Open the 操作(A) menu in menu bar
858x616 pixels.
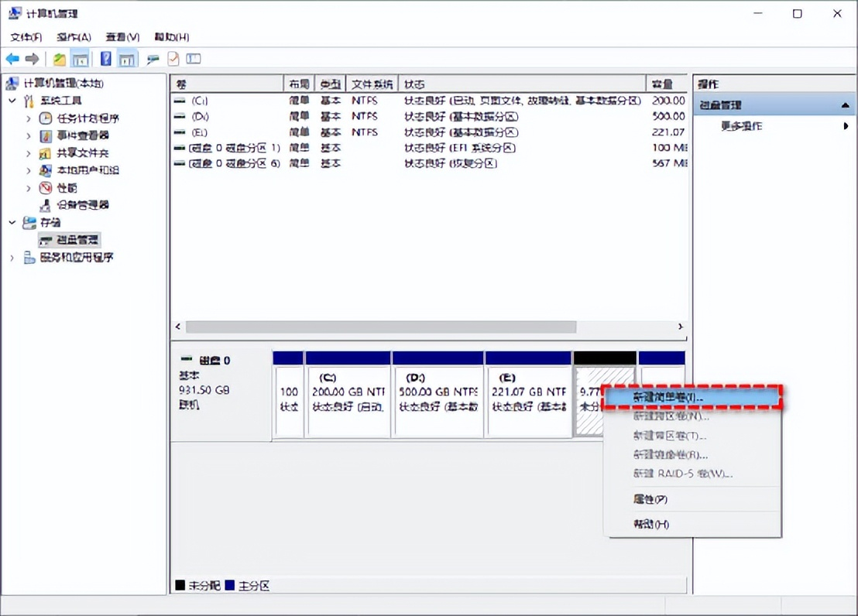[74, 37]
